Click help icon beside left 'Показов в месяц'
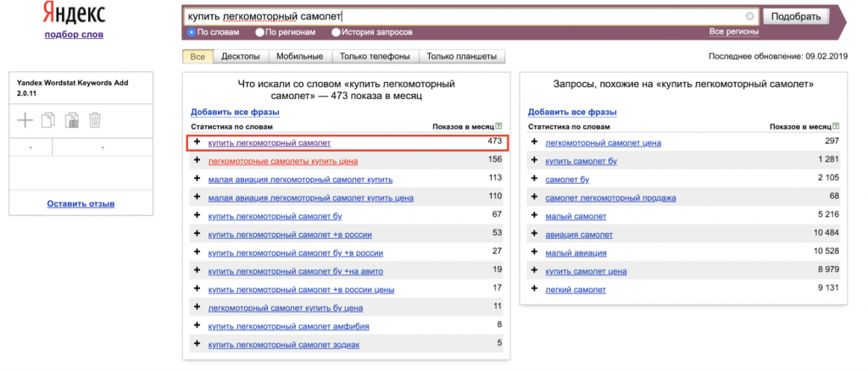The height and width of the screenshot is (371, 868). click(x=498, y=126)
